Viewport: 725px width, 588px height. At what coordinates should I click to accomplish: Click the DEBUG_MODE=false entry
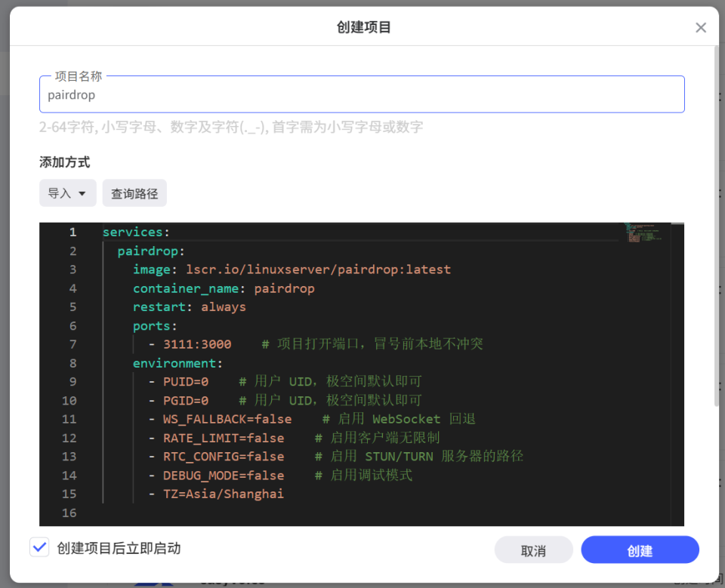pos(224,476)
